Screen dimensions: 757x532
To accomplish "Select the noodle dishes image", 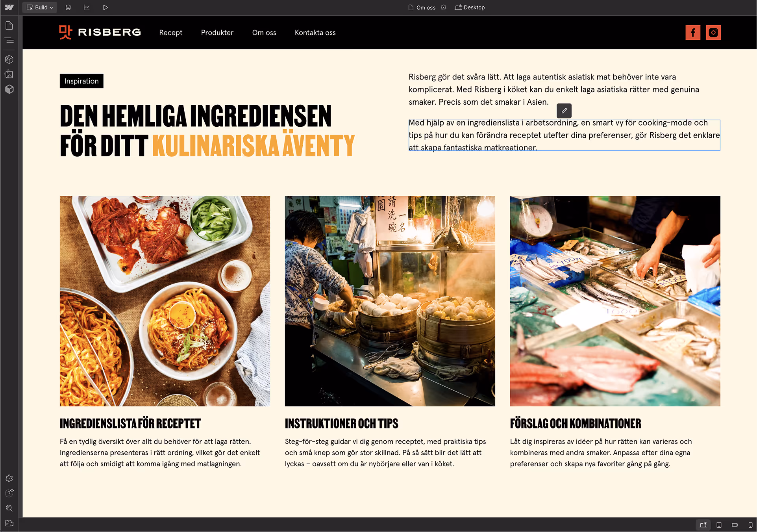I will click(165, 301).
